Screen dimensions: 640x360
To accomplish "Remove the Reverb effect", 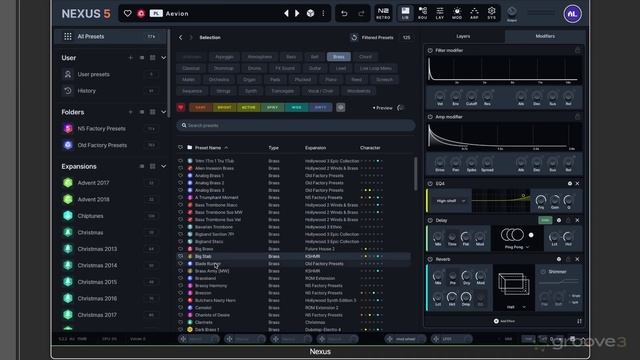I will tap(577, 259).
